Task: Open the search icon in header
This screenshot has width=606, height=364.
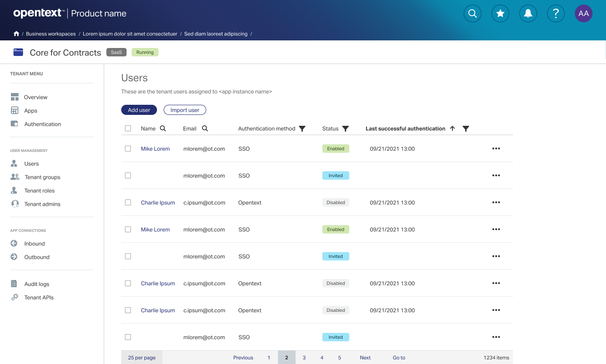Action: (473, 13)
